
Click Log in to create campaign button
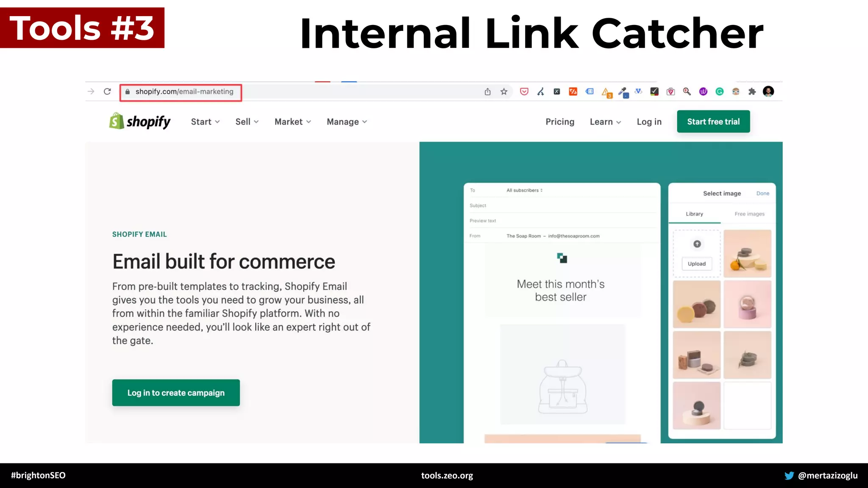pos(176,393)
